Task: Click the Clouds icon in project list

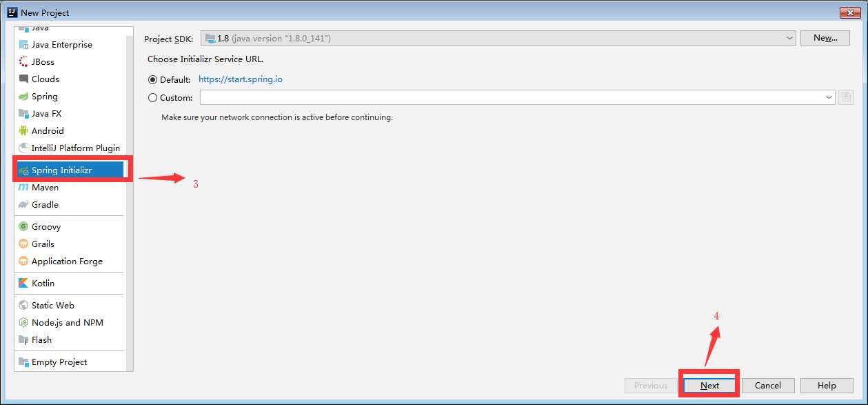Action: (x=23, y=79)
